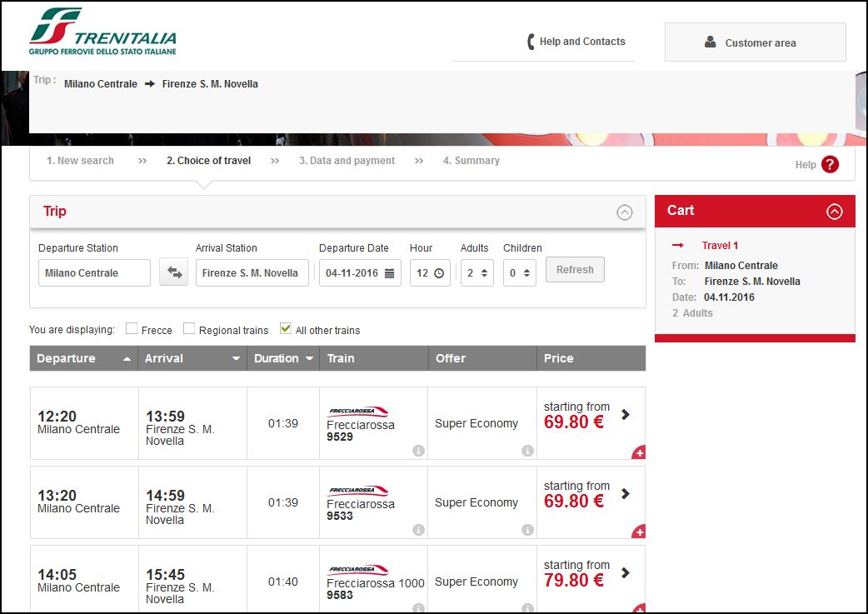
Task: Adjust the Adults count stepper
Action: point(486,273)
